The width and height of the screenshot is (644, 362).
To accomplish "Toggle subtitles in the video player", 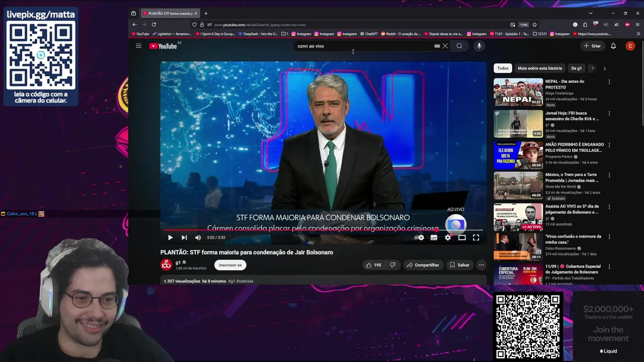I will pos(434,238).
